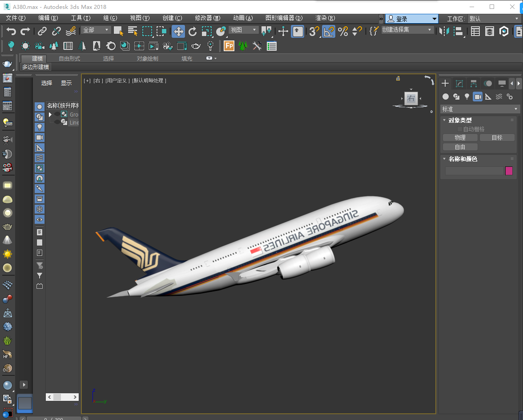The image size is (523, 420).
Task: Click the yellow sun icon in left sidebar
Action: (7, 254)
